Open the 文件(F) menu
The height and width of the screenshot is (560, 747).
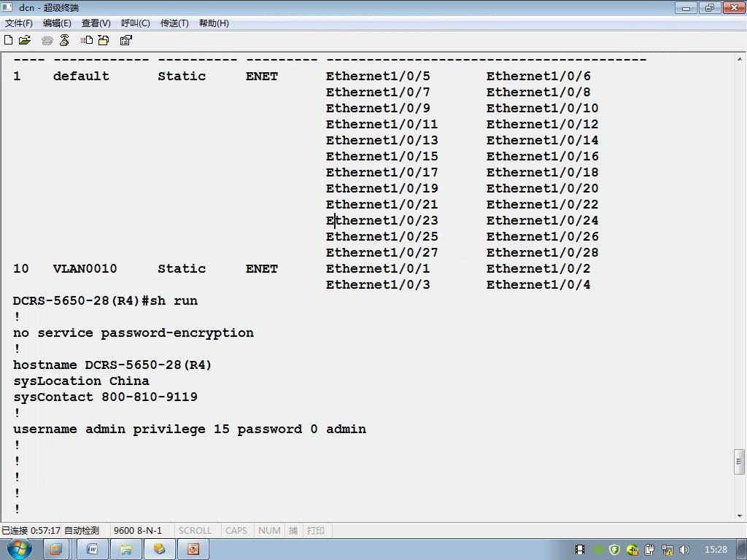coord(18,23)
